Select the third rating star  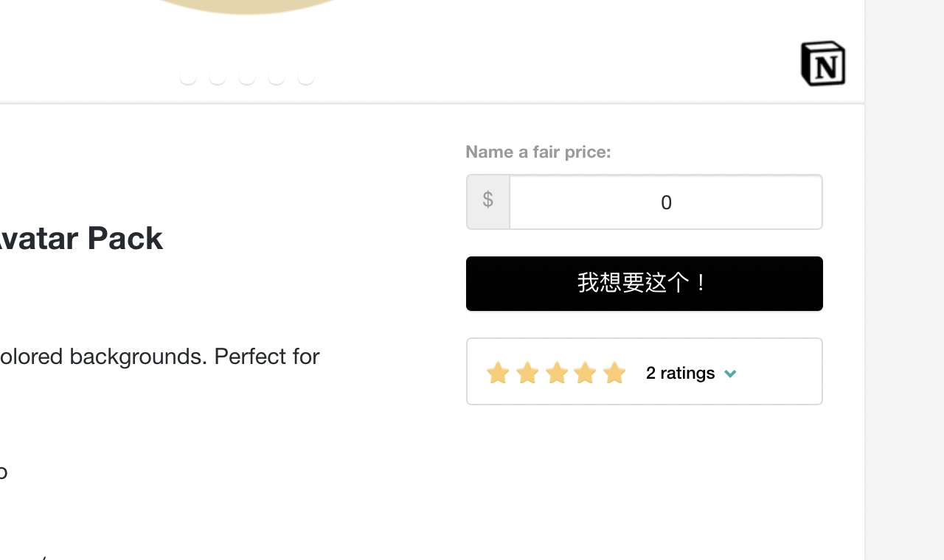coord(557,373)
